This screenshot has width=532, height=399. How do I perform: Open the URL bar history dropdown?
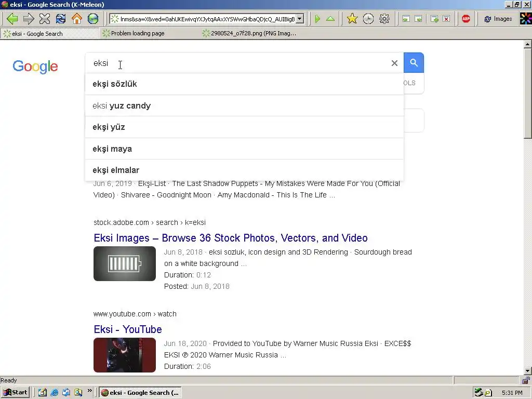300,19
